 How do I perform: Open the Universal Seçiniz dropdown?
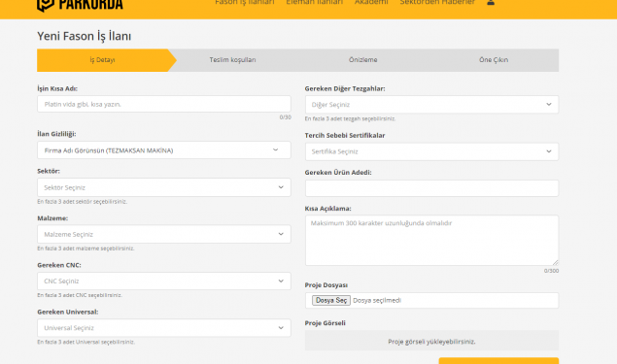point(164,328)
